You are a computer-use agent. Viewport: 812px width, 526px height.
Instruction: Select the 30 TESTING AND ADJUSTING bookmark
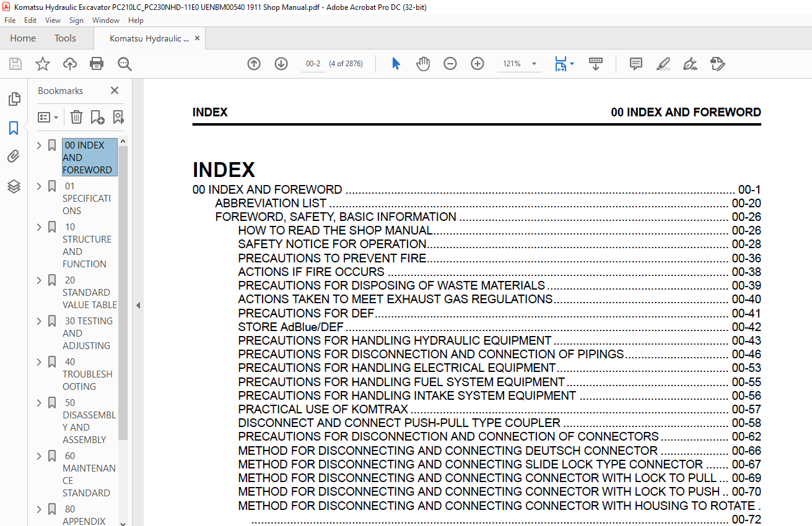point(87,333)
